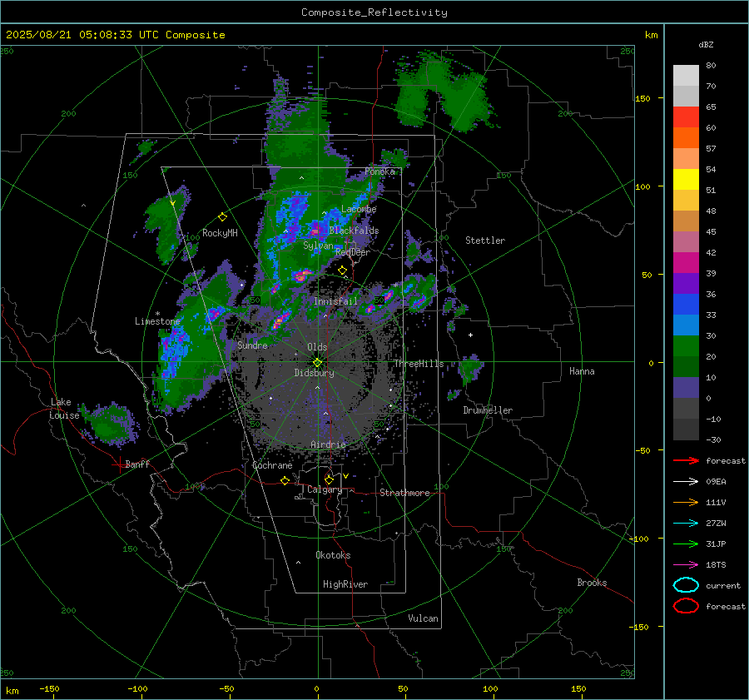
Task: Click the Blackfalds city label
Action: pyautogui.click(x=354, y=231)
